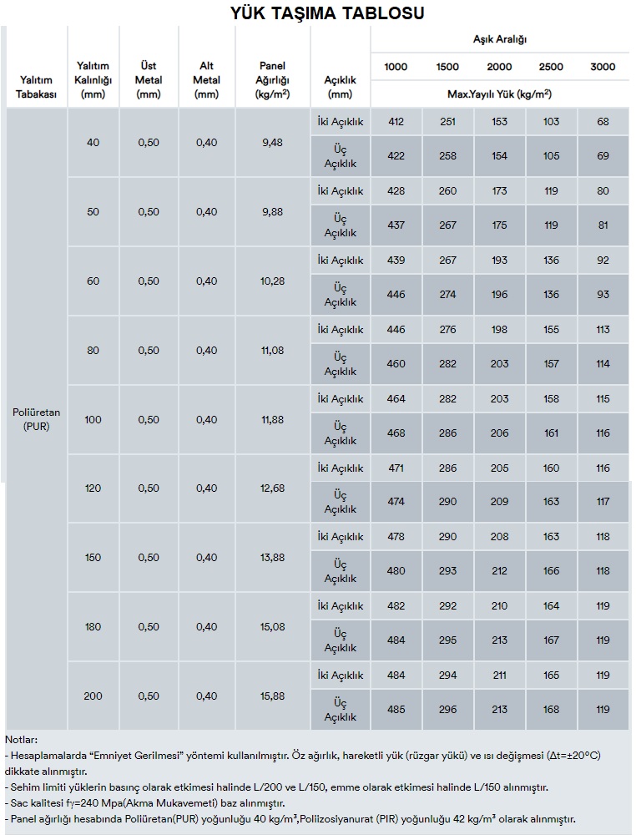Select the Üst Metal (mm) column header
Viewport: 636px width, 840px height.
click(149, 79)
